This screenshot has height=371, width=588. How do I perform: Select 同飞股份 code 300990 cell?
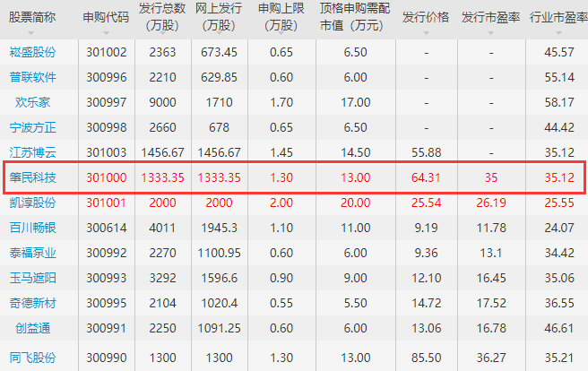coord(107,358)
